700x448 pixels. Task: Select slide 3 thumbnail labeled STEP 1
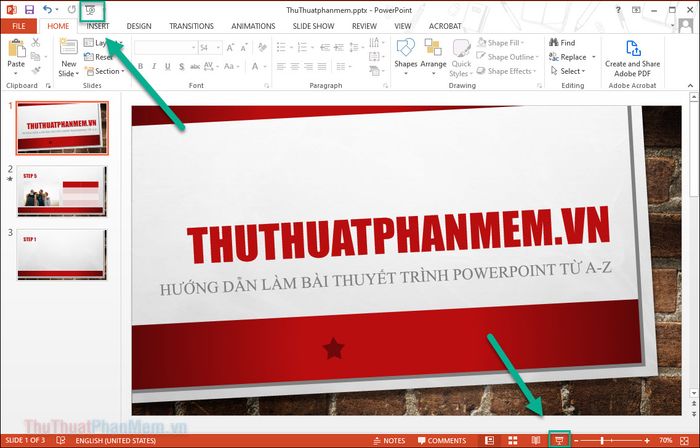pyautogui.click(x=62, y=254)
